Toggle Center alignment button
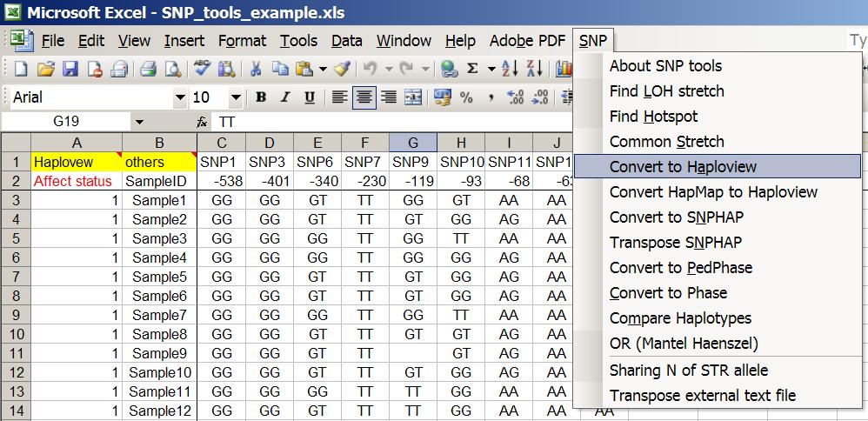The height and width of the screenshot is (421, 868). click(364, 98)
